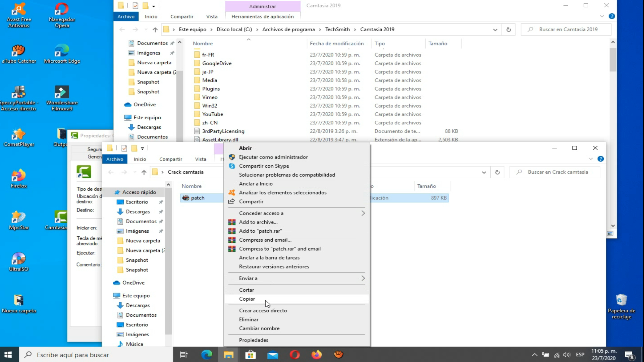Open Firefox from the taskbar

click(x=316, y=355)
